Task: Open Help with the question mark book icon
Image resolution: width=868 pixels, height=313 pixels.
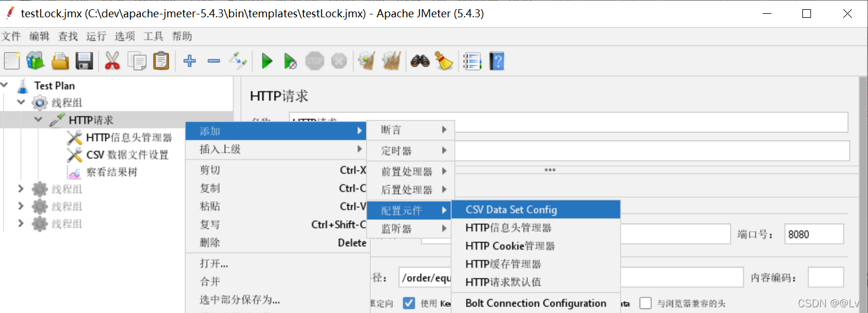Action: pos(497,61)
